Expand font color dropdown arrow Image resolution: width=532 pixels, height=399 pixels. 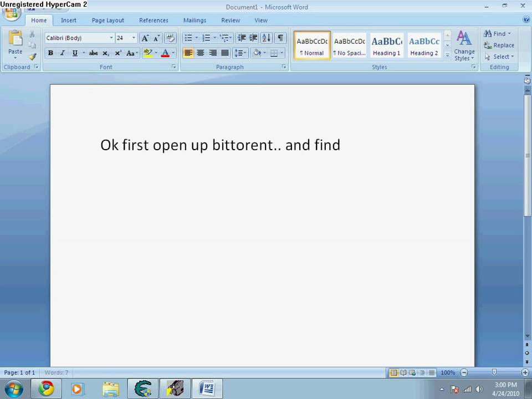click(x=173, y=53)
